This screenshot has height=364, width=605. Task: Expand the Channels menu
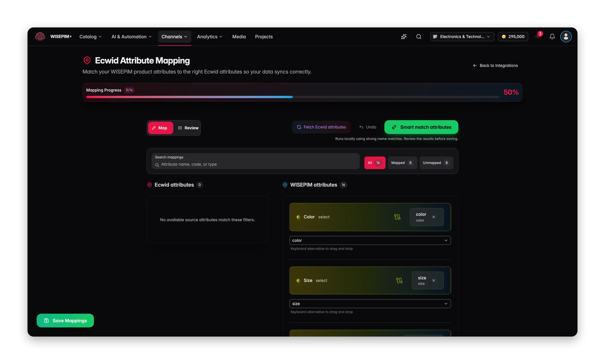pos(174,37)
